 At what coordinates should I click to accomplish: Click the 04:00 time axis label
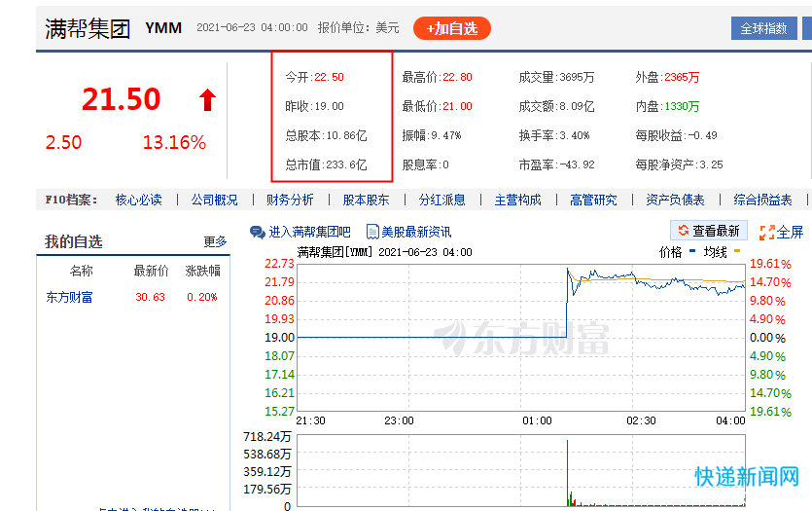coord(730,420)
